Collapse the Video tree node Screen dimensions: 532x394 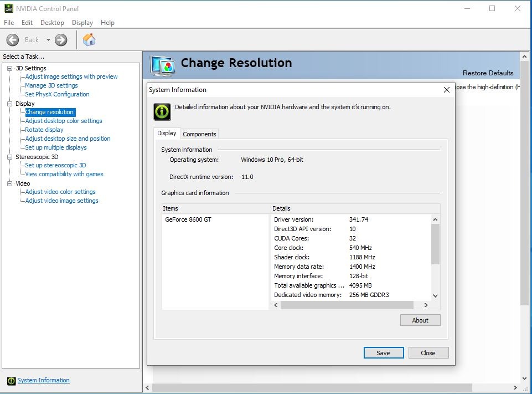click(x=10, y=183)
